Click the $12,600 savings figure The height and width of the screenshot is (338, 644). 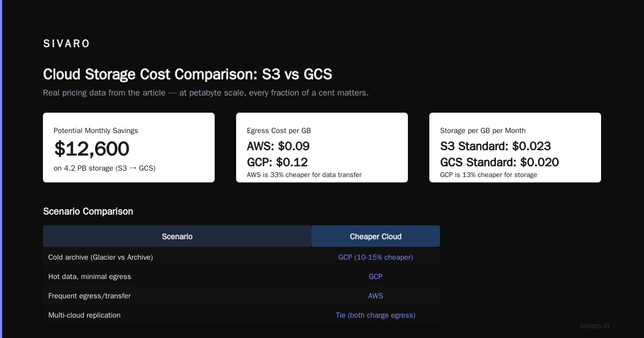point(92,149)
